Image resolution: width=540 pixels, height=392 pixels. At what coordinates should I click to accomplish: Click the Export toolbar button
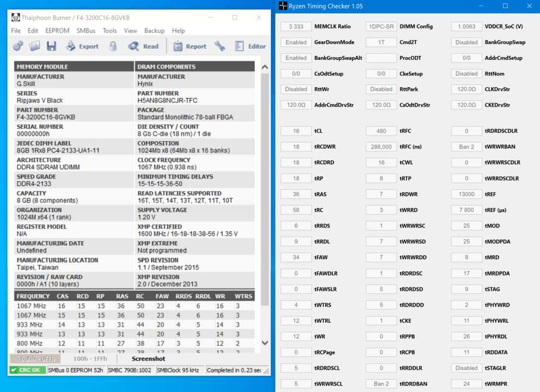(82, 46)
